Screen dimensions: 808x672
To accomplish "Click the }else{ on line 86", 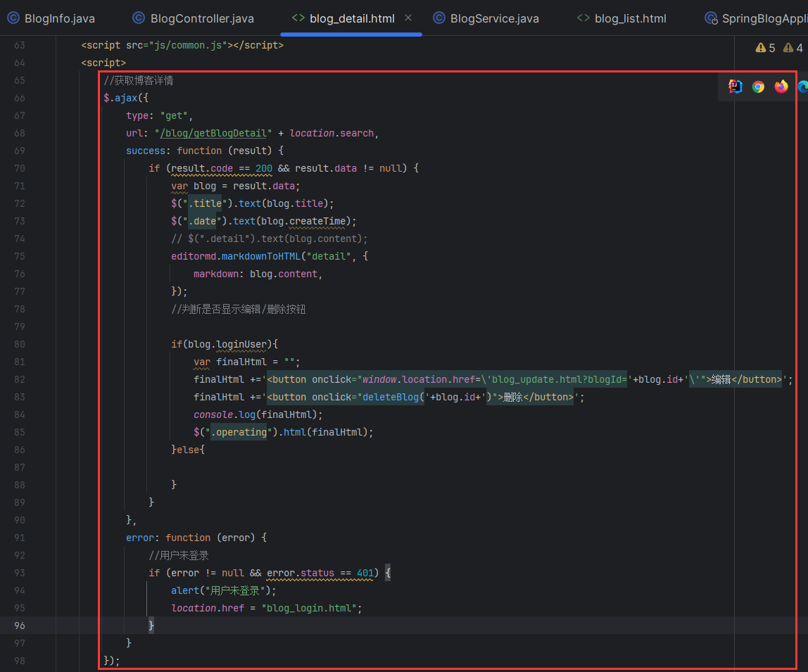I will pos(188,450).
